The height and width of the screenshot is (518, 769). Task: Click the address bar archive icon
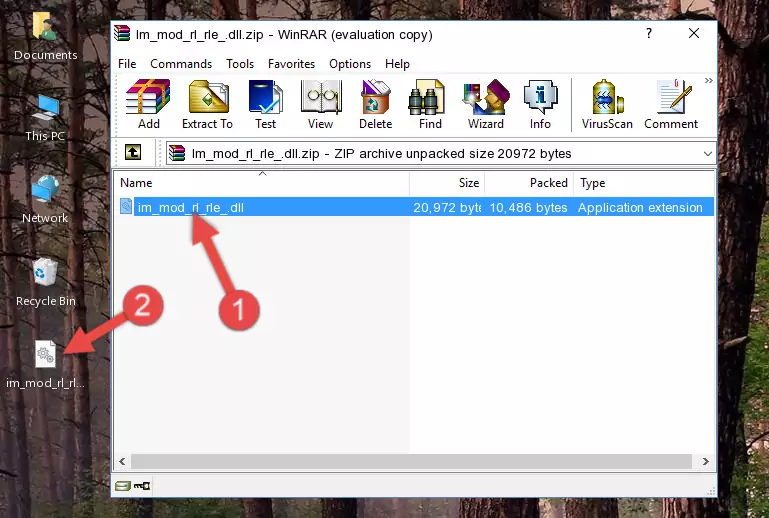177,154
